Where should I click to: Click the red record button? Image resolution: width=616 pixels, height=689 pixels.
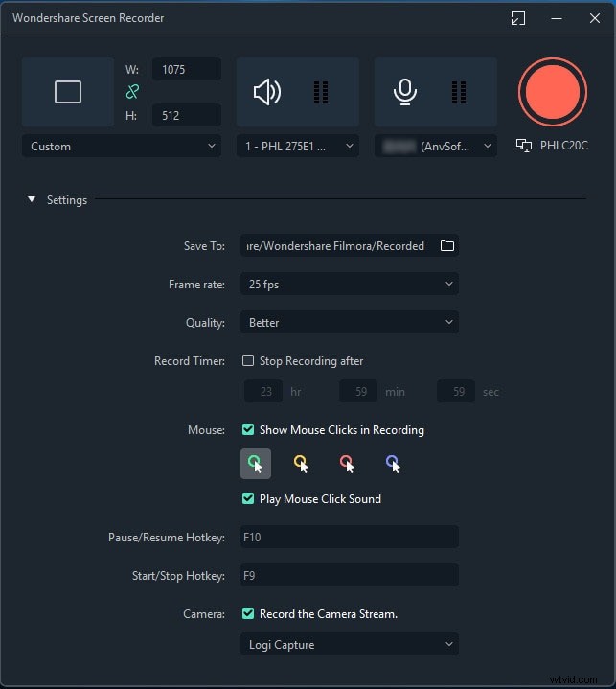552,92
